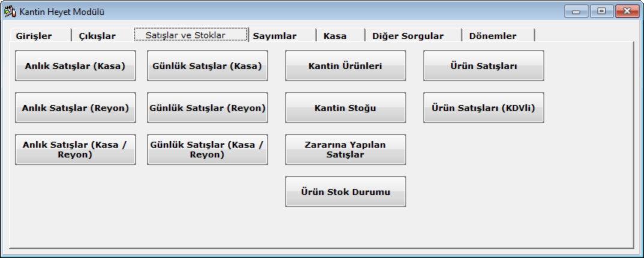Open the Çıkışlar tab
Image resolution: width=644 pixels, height=258 pixels.
click(97, 36)
